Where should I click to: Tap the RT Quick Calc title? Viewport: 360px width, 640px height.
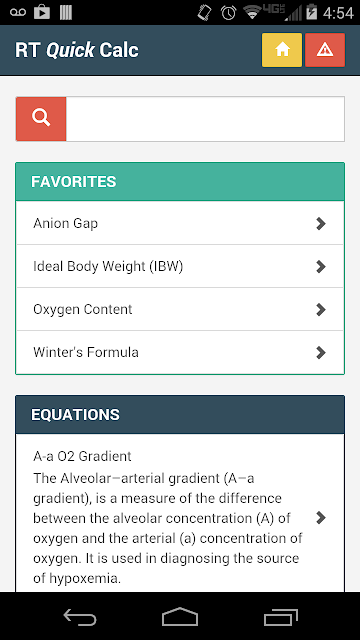click(77, 50)
